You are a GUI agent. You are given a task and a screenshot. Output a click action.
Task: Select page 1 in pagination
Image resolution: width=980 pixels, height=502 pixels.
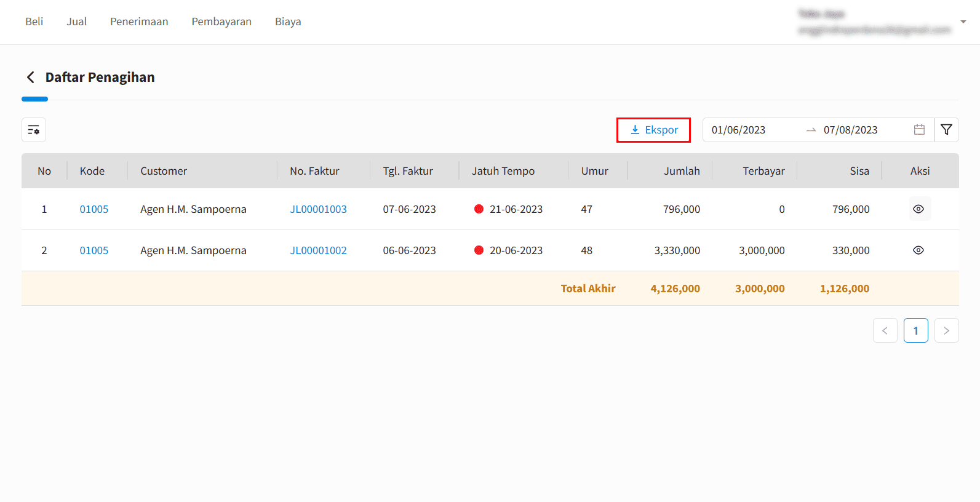pos(915,330)
